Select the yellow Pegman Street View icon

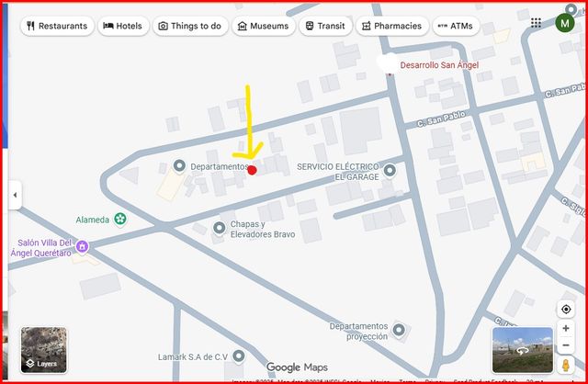[566, 365]
